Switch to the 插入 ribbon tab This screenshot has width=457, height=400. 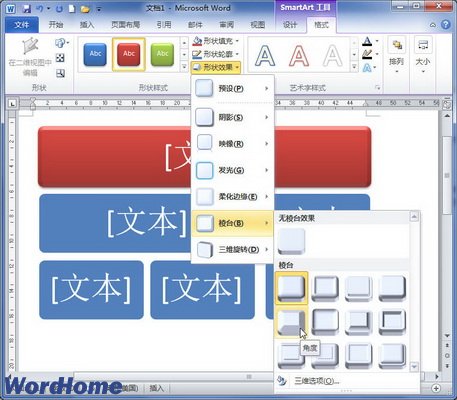point(87,25)
